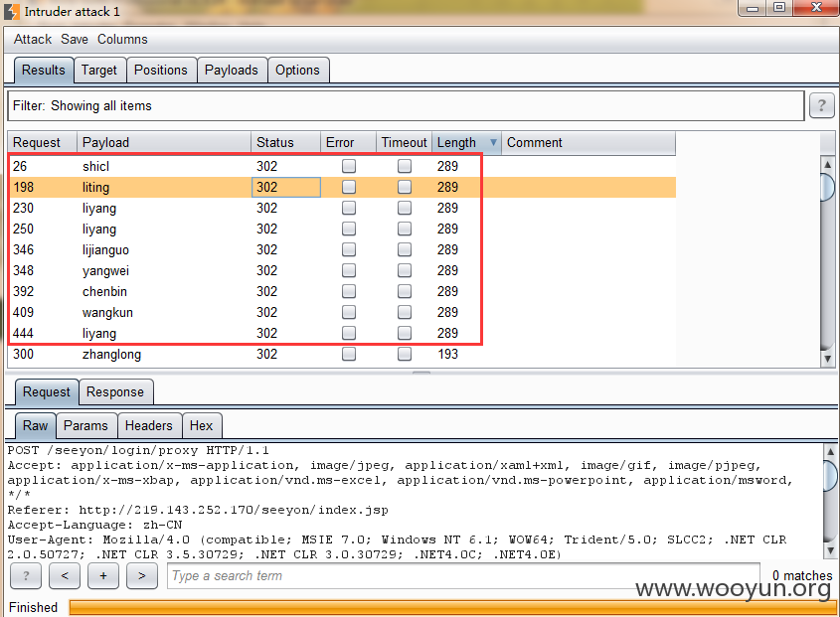Image resolution: width=840 pixels, height=617 pixels.
Task: Click the results table scroll up arrow
Action: (828, 164)
